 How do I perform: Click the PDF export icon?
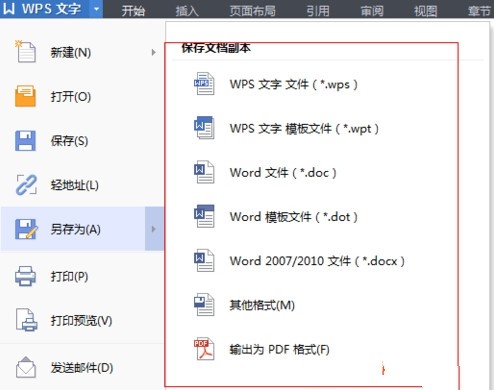click(204, 349)
